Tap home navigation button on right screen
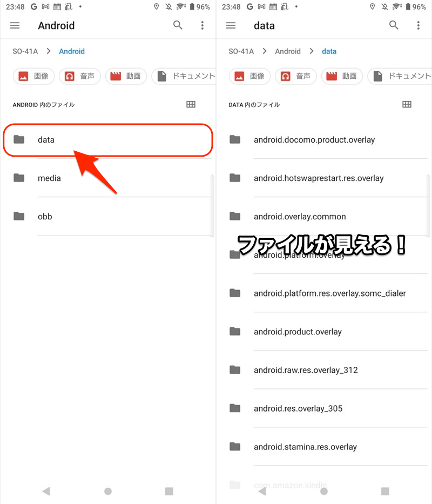The image size is (432, 504). click(x=324, y=491)
